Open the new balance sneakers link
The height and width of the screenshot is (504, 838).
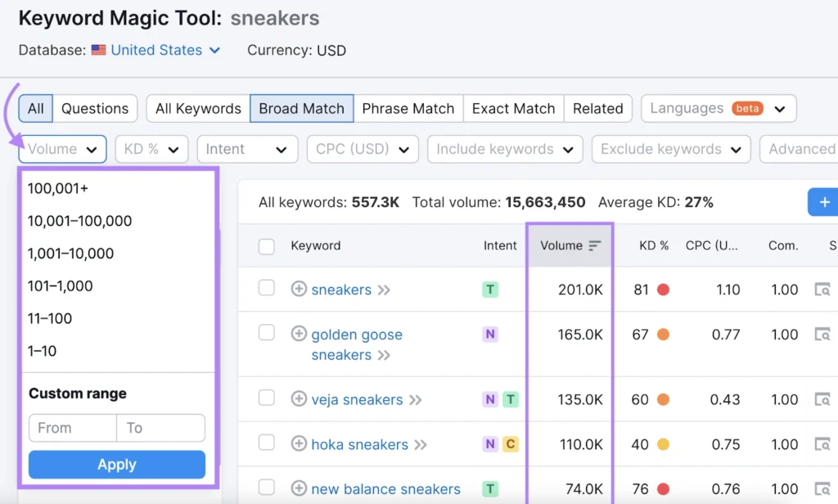coord(386,489)
